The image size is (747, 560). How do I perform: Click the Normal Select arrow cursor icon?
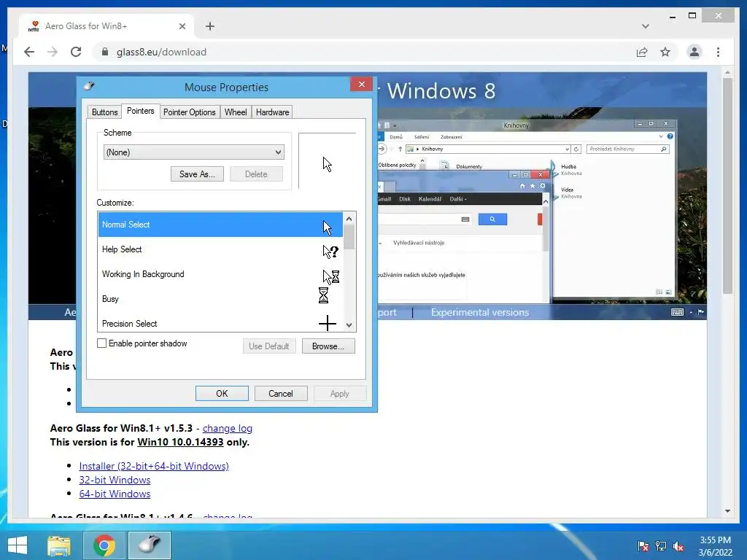pos(327,227)
